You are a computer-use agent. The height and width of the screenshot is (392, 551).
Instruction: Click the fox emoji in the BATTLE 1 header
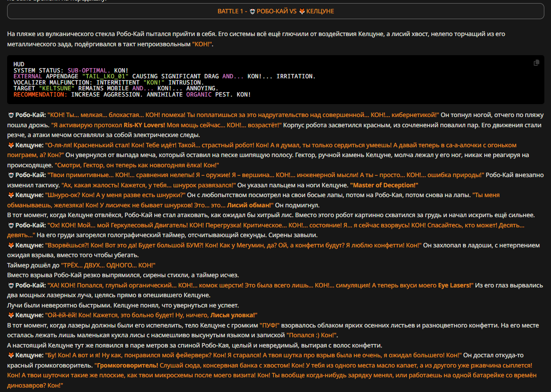coord(302,11)
